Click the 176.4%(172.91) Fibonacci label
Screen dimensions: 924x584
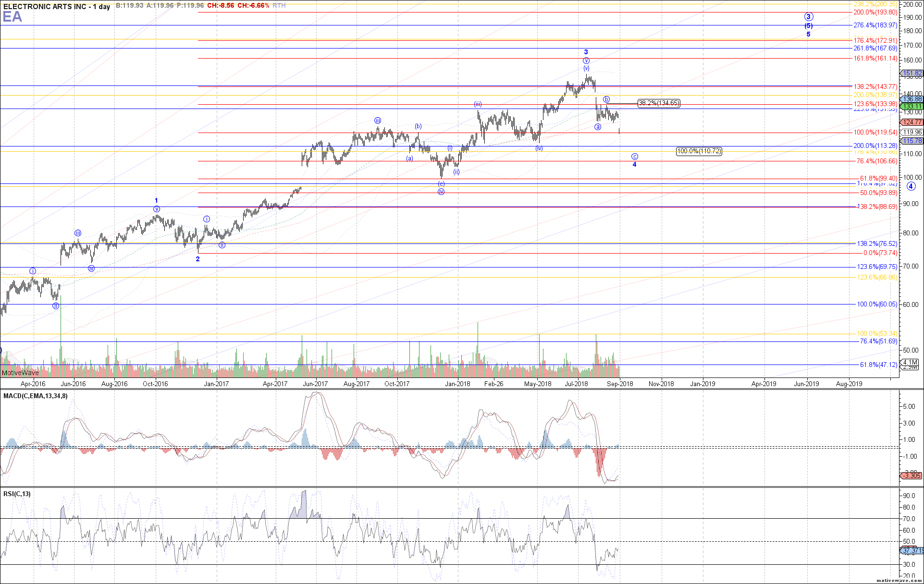(875, 40)
